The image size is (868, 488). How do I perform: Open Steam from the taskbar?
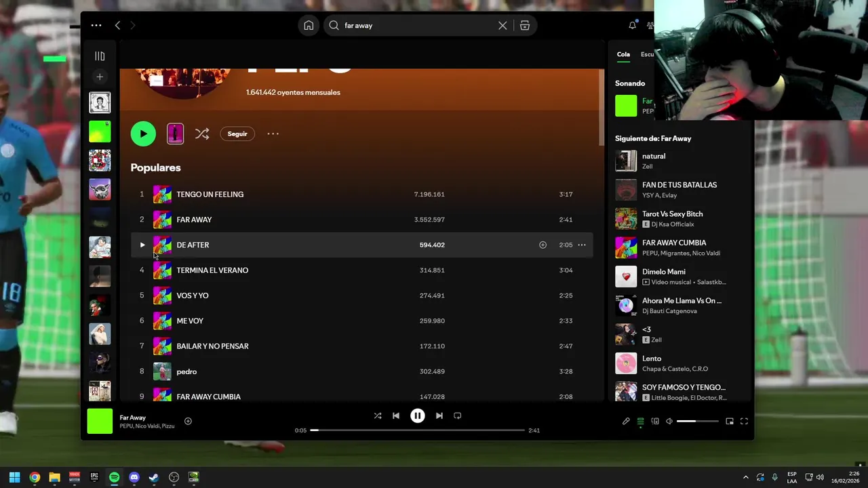click(154, 477)
